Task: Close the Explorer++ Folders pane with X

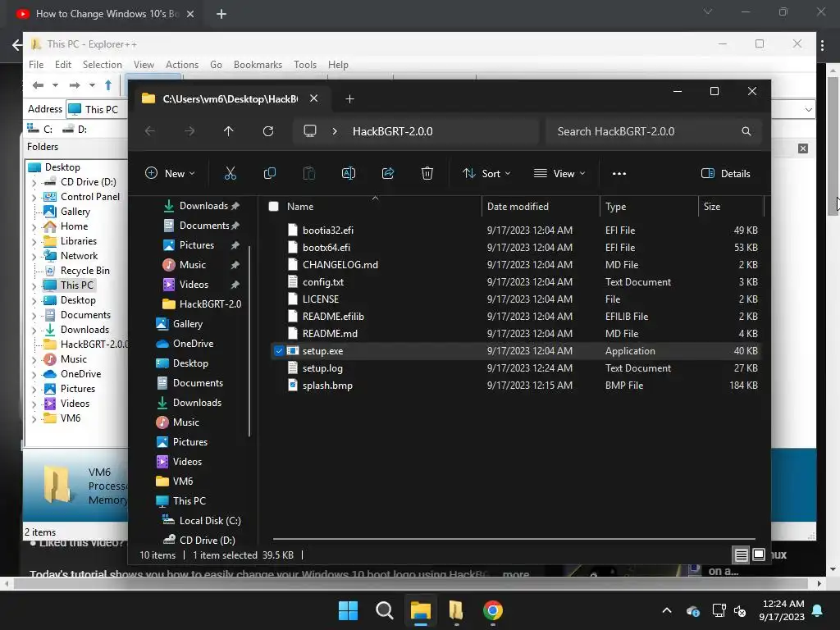Action: pyautogui.click(x=802, y=148)
